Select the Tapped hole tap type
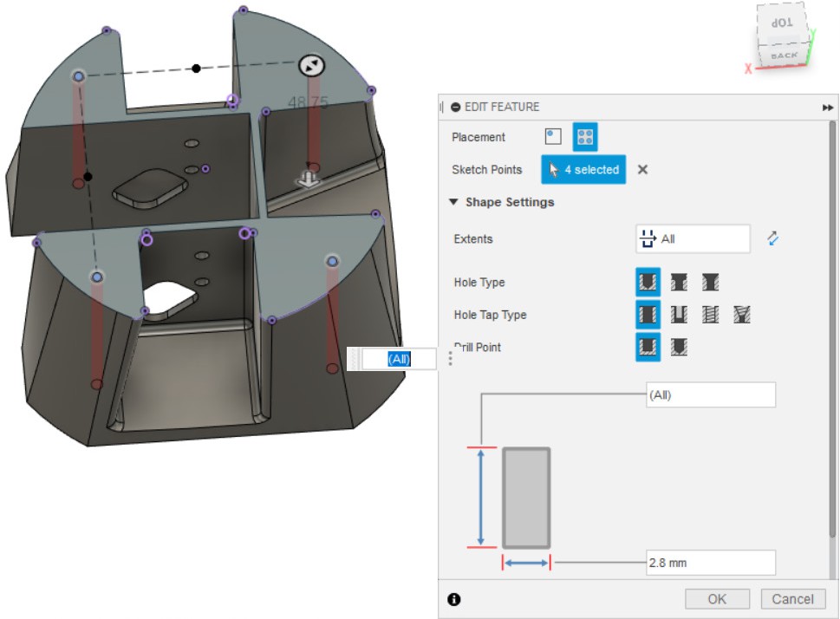Viewport: 840px width, 619px height. 711,315
